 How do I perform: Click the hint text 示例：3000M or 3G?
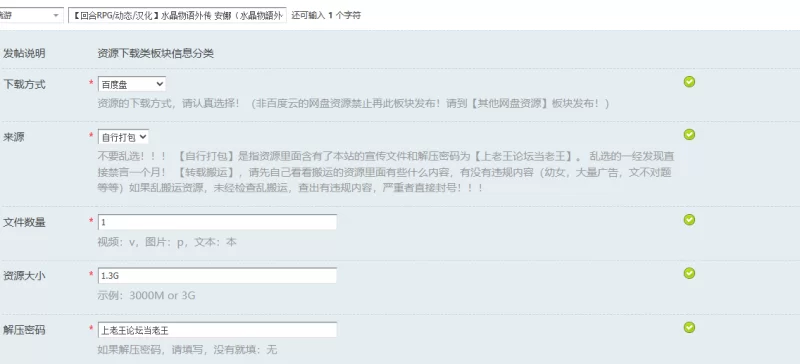click(x=146, y=296)
